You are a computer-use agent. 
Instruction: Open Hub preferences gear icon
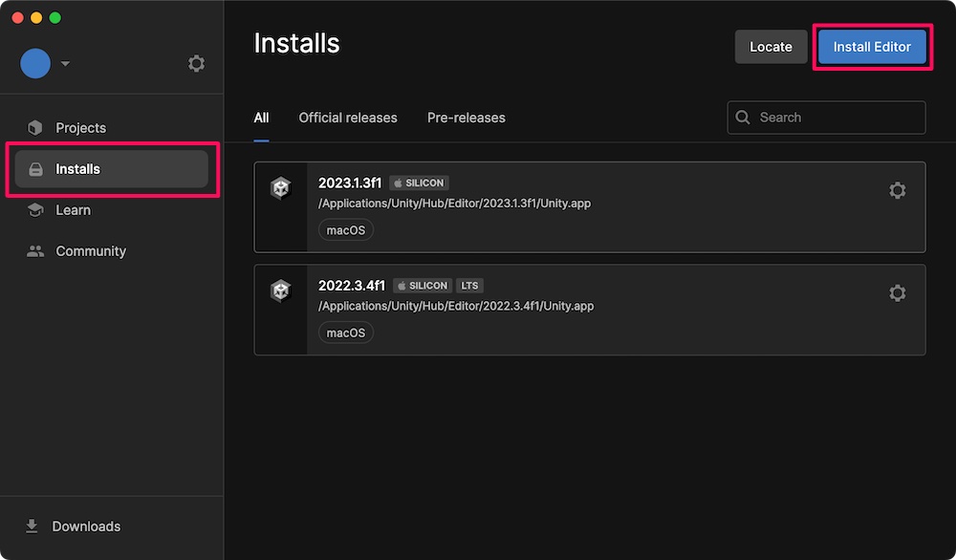click(196, 63)
